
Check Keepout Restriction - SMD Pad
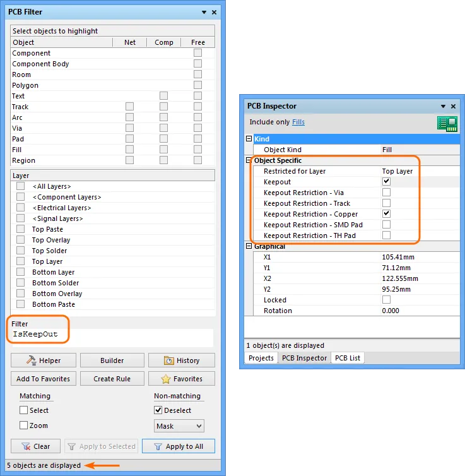tap(386, 224)
